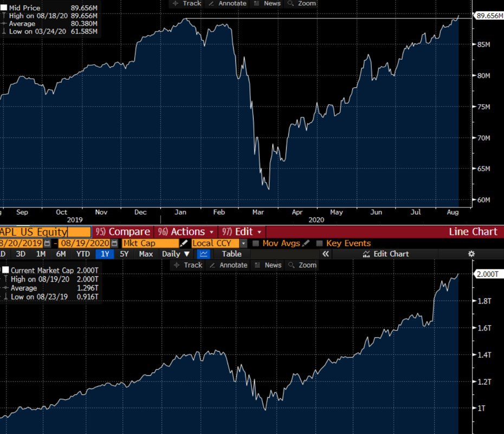Click Average 1.296T legend row
This screenshot has width=504, height=434.
coord(50,288)
